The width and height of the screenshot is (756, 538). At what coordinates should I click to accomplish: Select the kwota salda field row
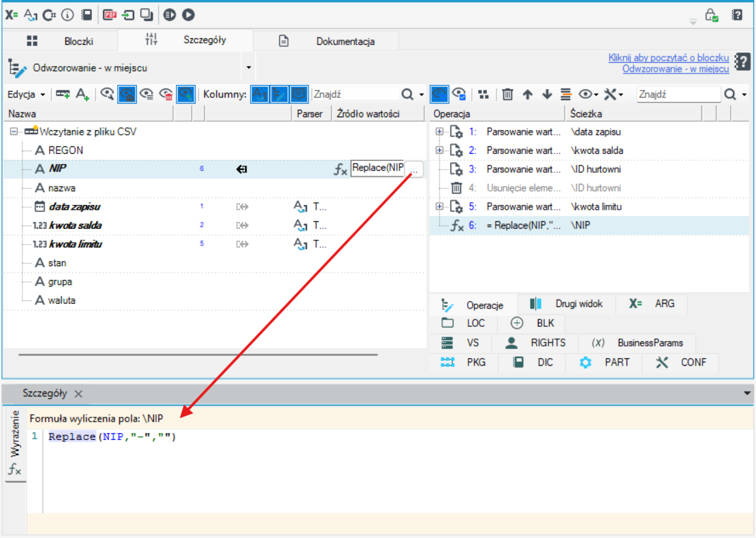(x=215, y=225)
